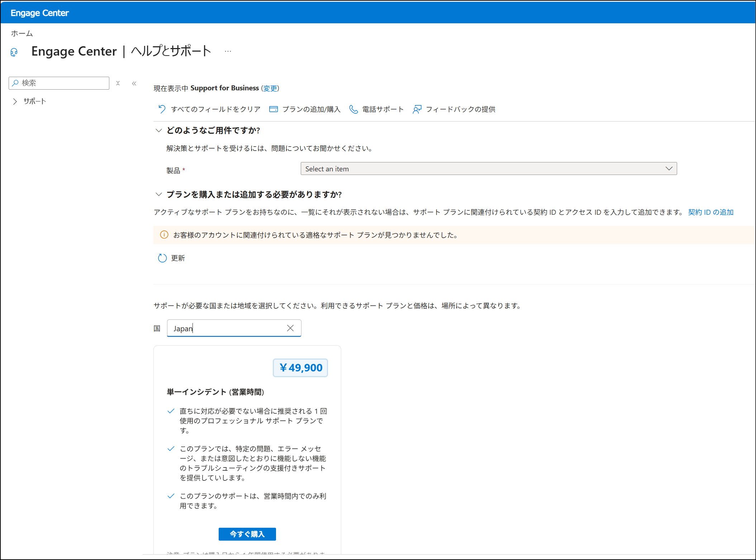
Task: Expand the サポート tree item chevron
Action: [x=15, y=101]
